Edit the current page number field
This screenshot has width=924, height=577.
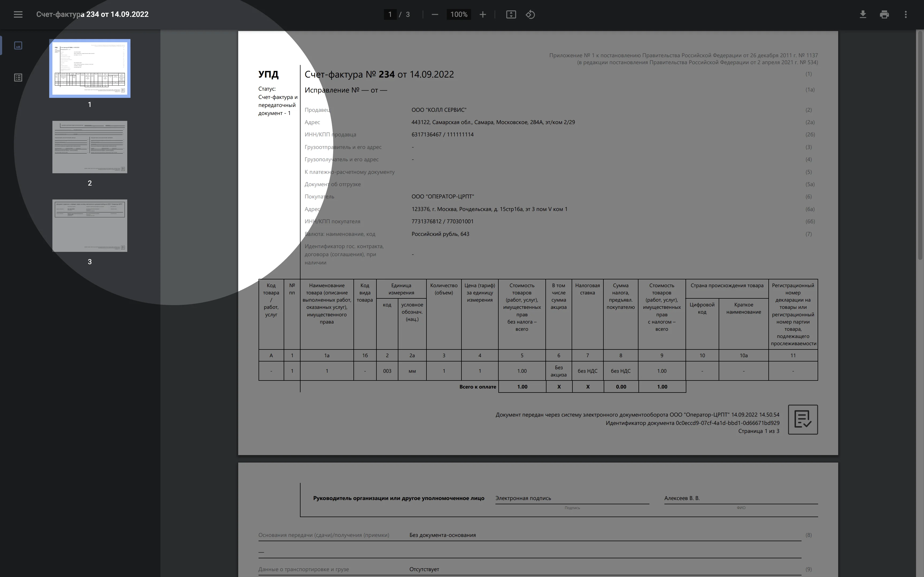coord(390,14)
